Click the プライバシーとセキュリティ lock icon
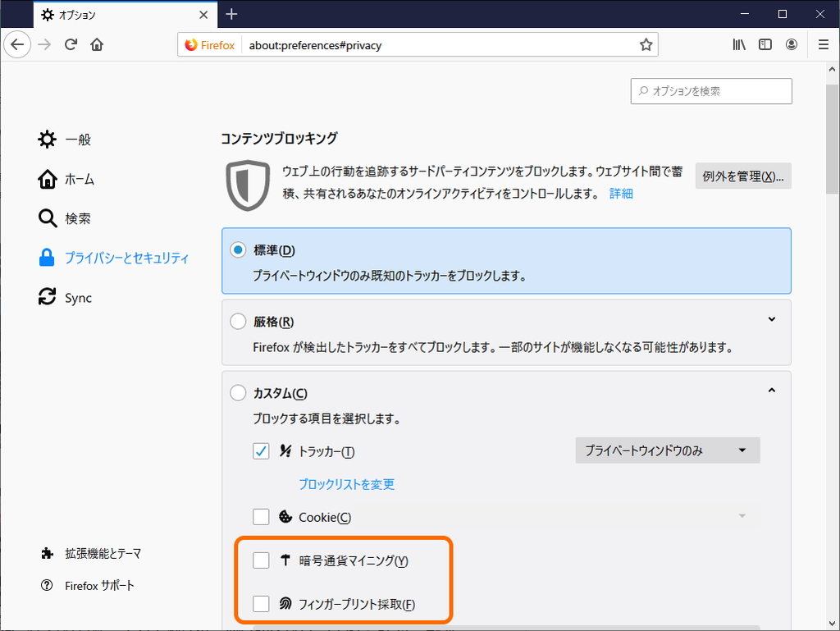The image size is (840, 631). [45, 258]
